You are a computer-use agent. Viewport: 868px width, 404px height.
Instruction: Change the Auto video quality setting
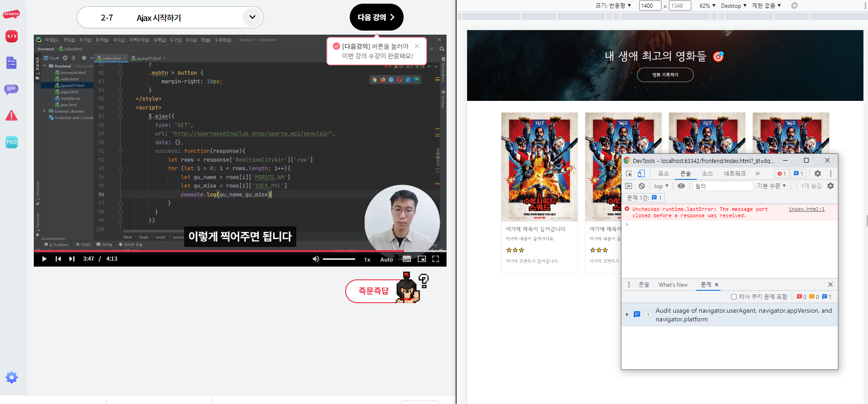(x=386, y=259)
